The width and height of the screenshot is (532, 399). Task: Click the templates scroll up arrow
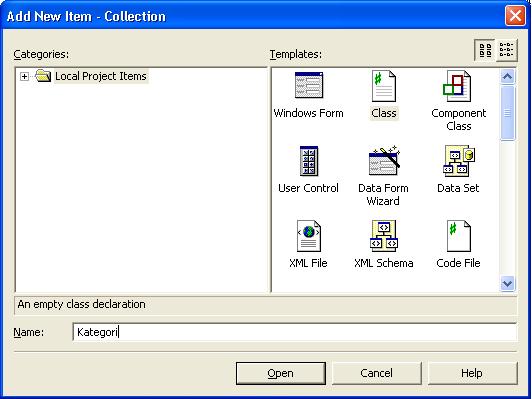pyautogui.click(x=508, y=77)
